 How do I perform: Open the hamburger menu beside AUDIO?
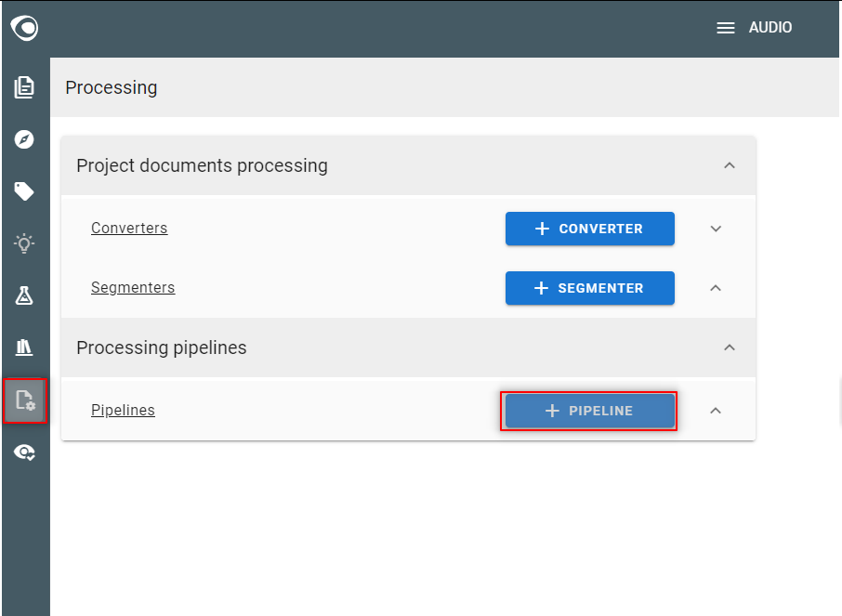click(726, 28)
